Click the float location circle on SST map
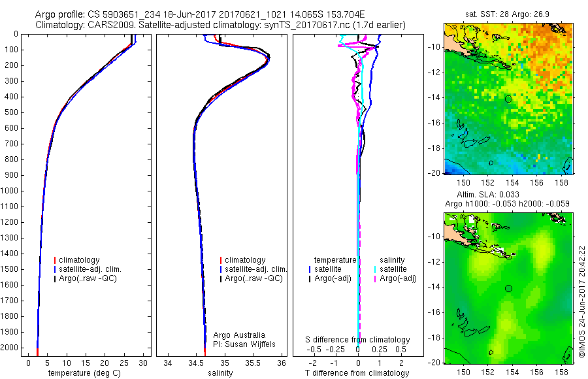 coord(508,99)
